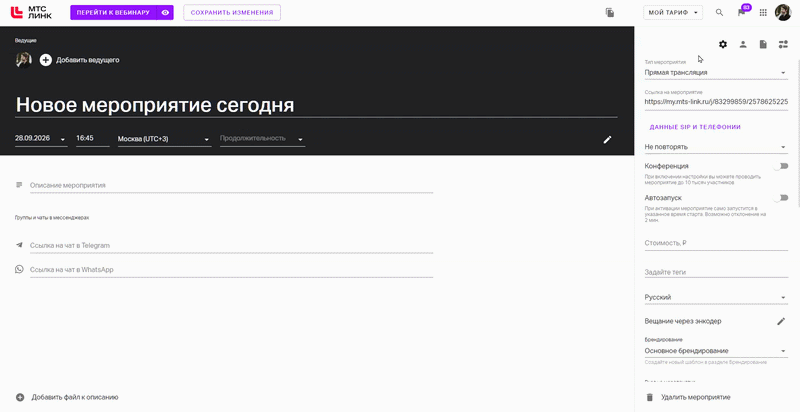Open the participants person icon tab
The image size is (800, 412).
pyautogui.click(x=743, y=44)
